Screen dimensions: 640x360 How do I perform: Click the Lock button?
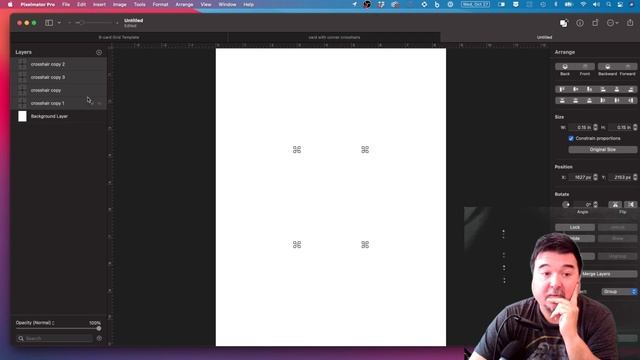point(575,227)
